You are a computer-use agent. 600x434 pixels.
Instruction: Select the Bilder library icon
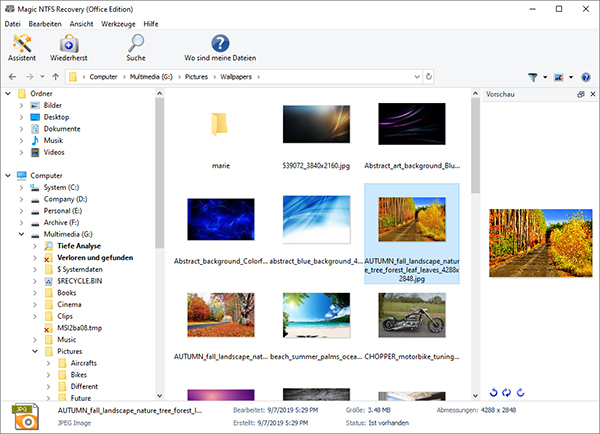point(35,105)
